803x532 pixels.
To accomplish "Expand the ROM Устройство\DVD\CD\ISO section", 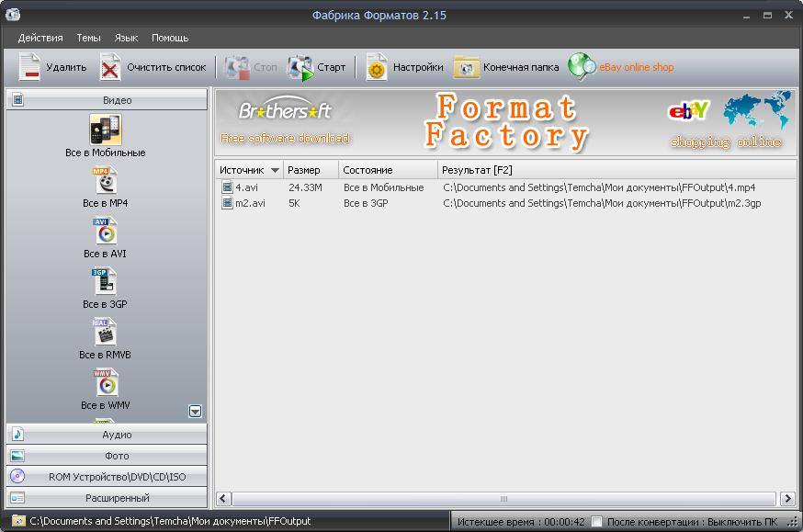I will point(107,476).
